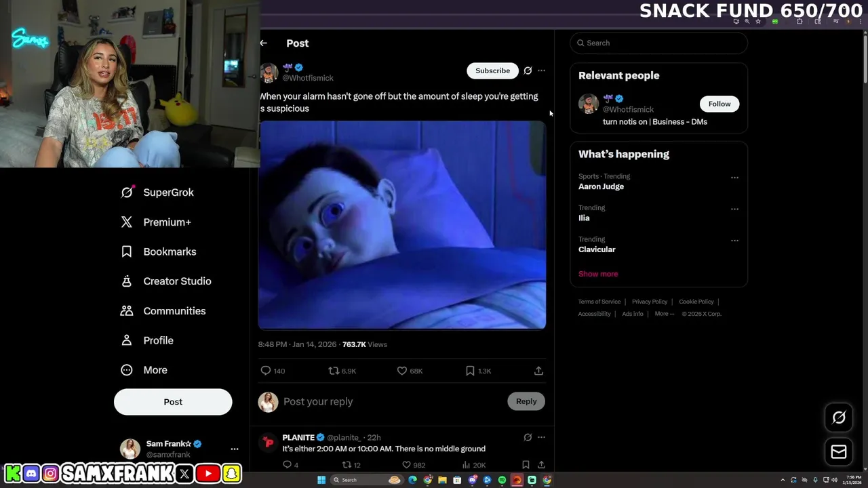This screenshot has width=868, height=488.
Task: Expand the More sidebar menu
Action: [x=144, y=370]
